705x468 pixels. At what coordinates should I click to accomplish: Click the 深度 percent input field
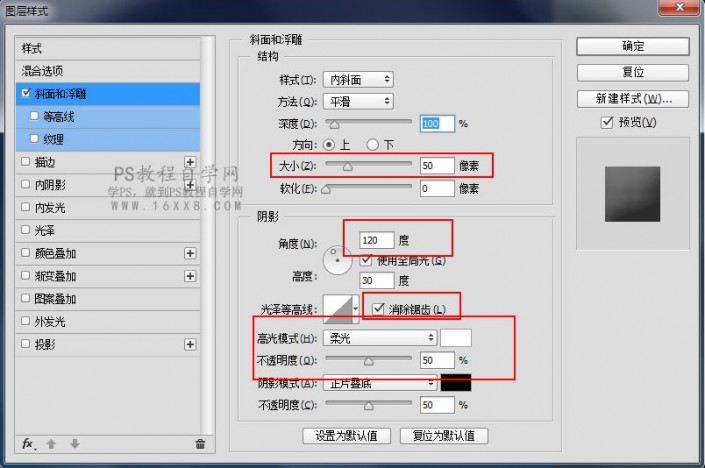[x=437, y=123]
